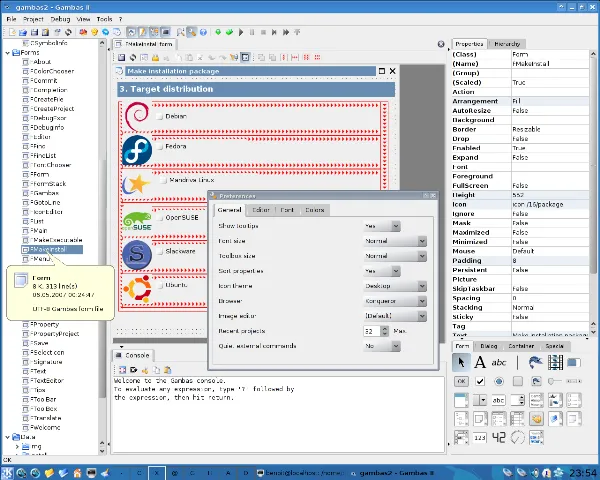This screenshot has width=600, height=480.
Task: Open the Show tooltips dropdown
Action: coord(381,226)
